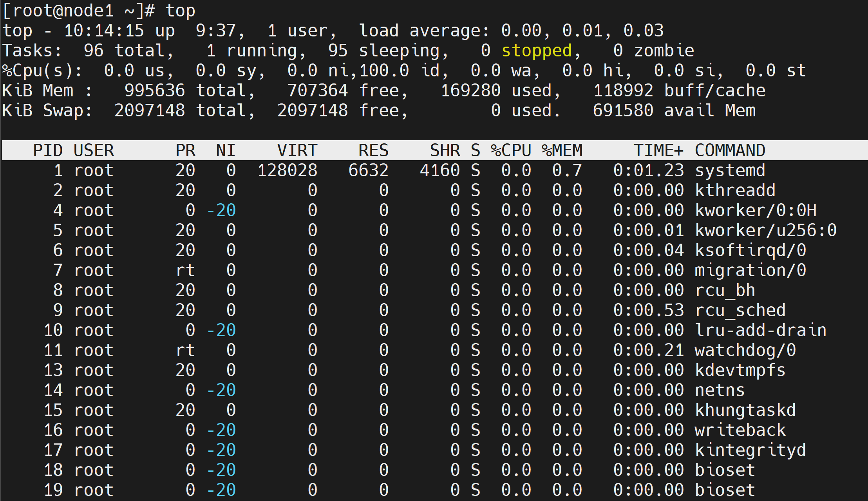Click the migration/0 process name
Image resolution: width=868 pixels, height=501 pixels.
[x=750, y=270]
